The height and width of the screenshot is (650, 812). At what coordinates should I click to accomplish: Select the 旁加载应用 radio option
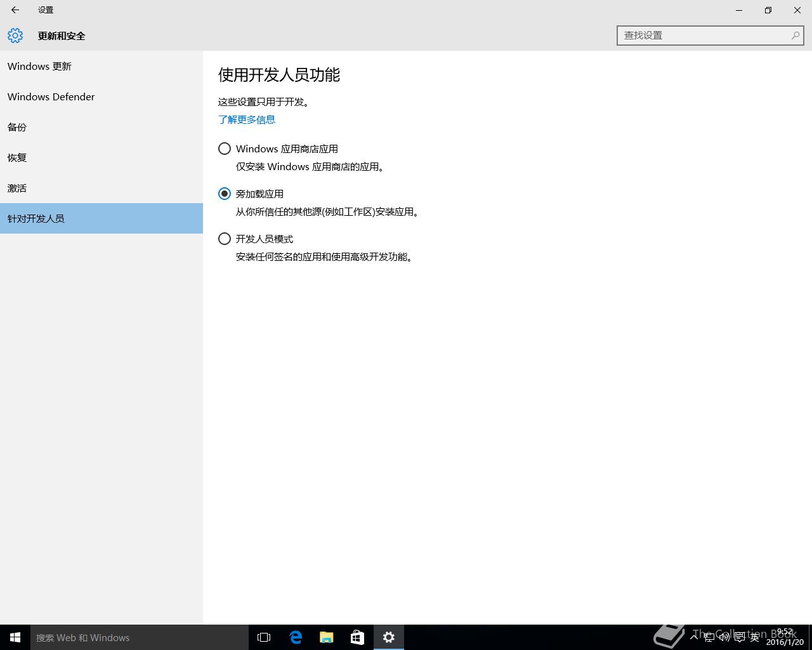pos(225,194)
